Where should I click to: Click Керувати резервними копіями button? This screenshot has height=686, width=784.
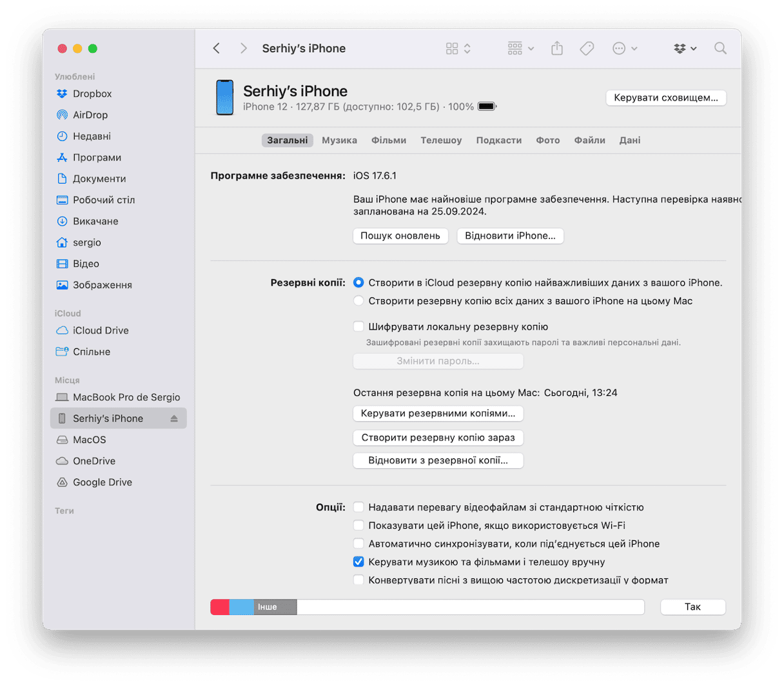coord(438,413)
